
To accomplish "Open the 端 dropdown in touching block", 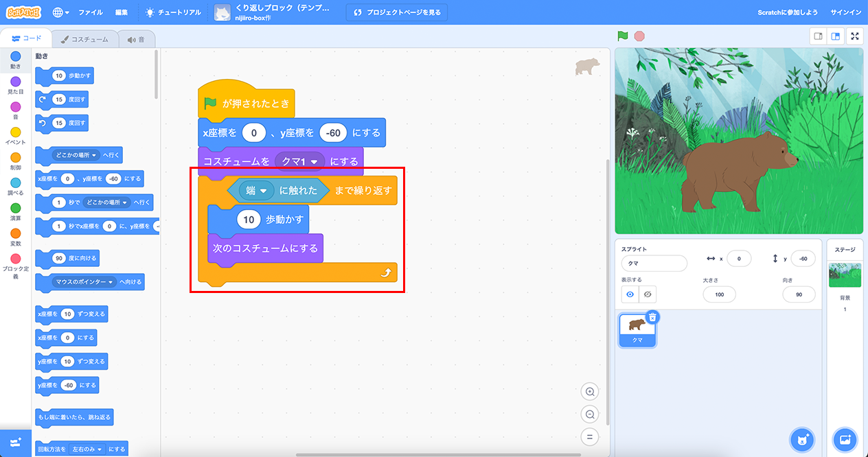I will pos(262,191).
